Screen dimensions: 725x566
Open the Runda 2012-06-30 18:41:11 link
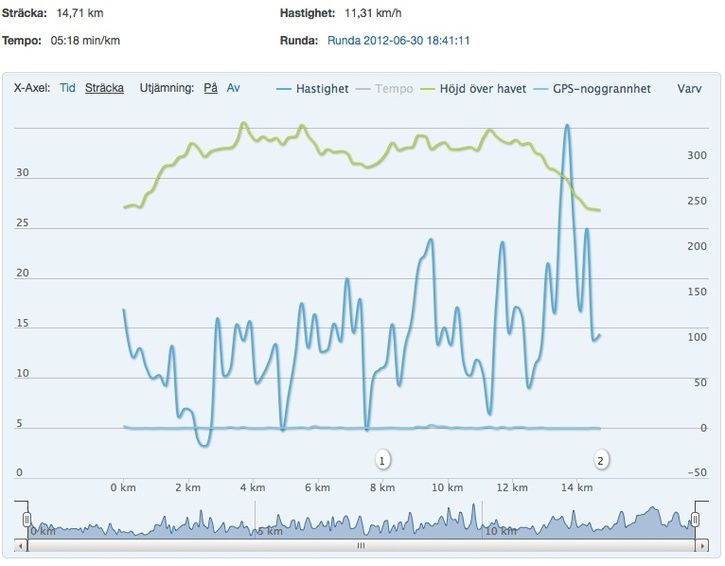pyautogui.click(x=399, y=41)
